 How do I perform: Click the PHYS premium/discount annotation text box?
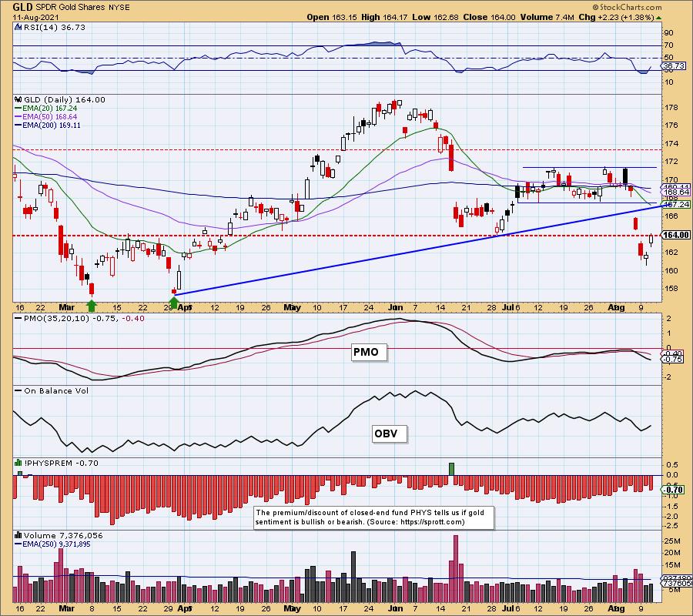click(x=374, y=517)
